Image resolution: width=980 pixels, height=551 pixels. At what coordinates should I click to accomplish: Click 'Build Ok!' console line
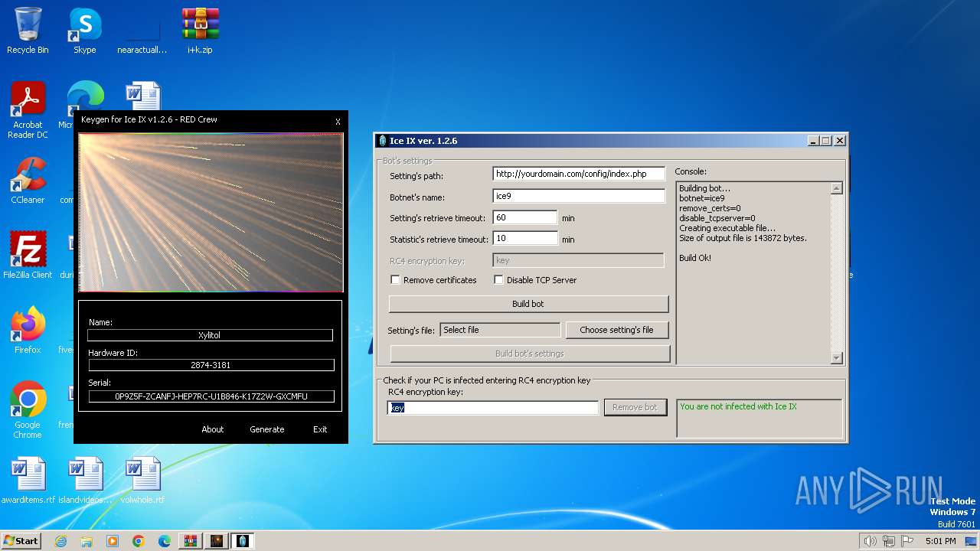click(x=695, y=258)
